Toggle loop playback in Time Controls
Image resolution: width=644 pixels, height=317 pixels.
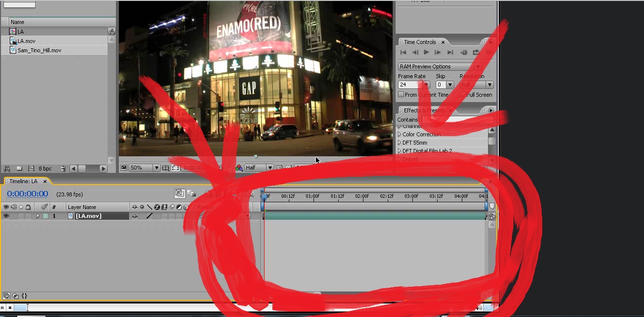click(476, 52)
